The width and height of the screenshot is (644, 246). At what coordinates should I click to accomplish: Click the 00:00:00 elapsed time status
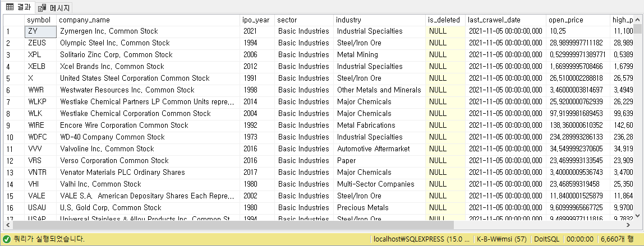pyautogui.click(x=580, y=239)
